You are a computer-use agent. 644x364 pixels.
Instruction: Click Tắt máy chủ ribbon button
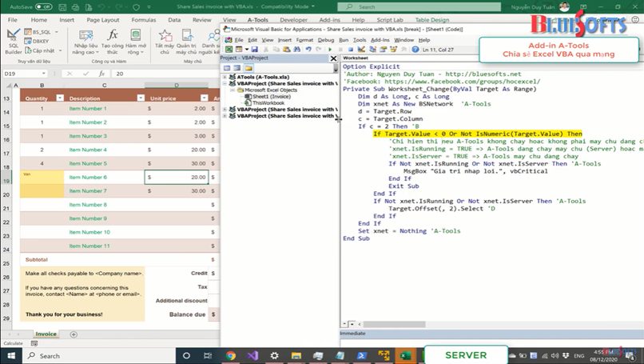(x=165, y=42)
